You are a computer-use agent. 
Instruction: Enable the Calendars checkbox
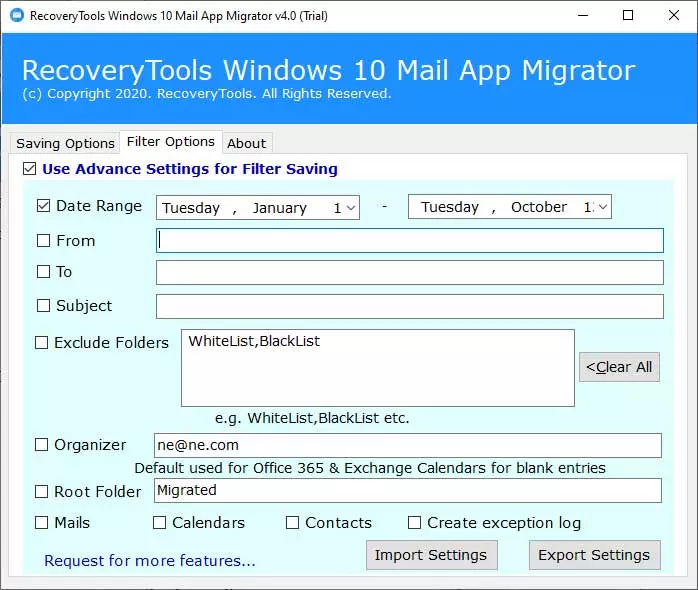tap(159, 523)
